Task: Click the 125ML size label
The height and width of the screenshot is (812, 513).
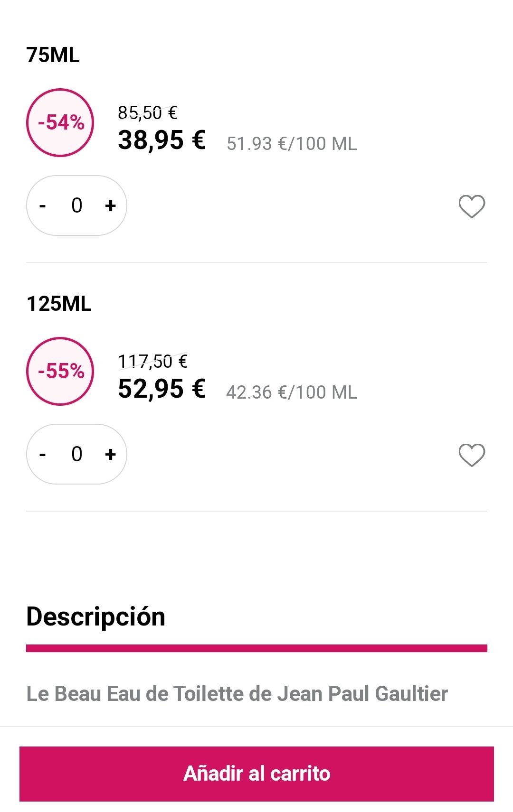Action: pos(59,304)
